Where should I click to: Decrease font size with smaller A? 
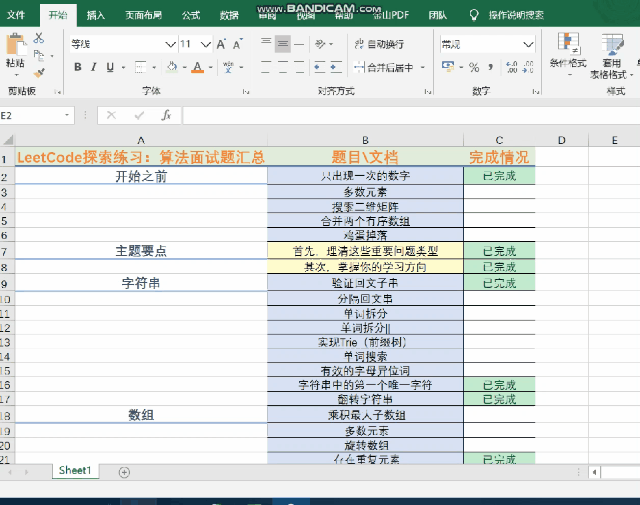[x=238, y=44]
